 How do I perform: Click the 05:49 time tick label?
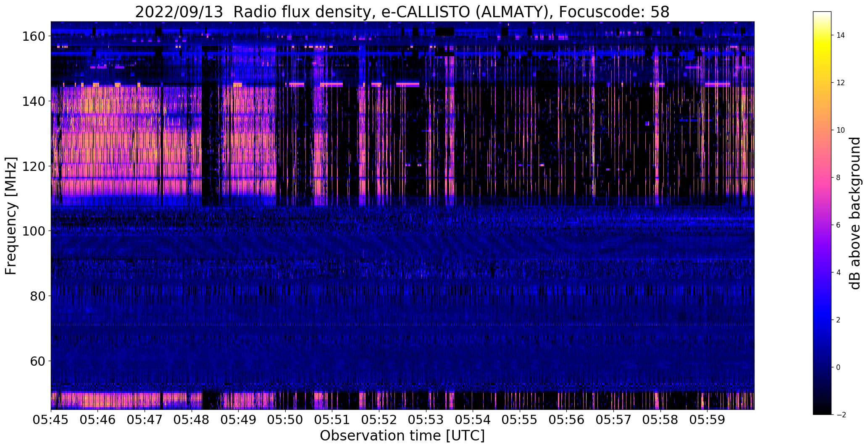tap(238, 420)
